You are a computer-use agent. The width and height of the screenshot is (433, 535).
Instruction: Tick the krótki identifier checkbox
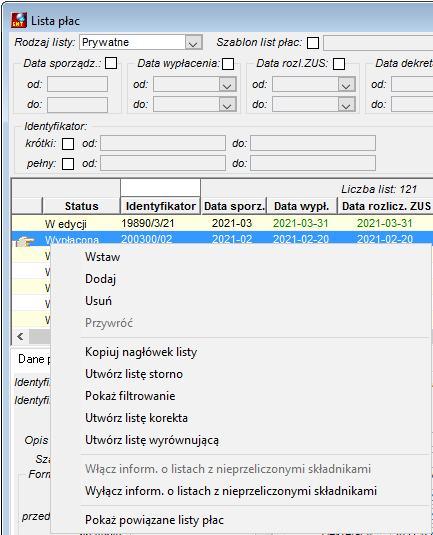point(68,144)
